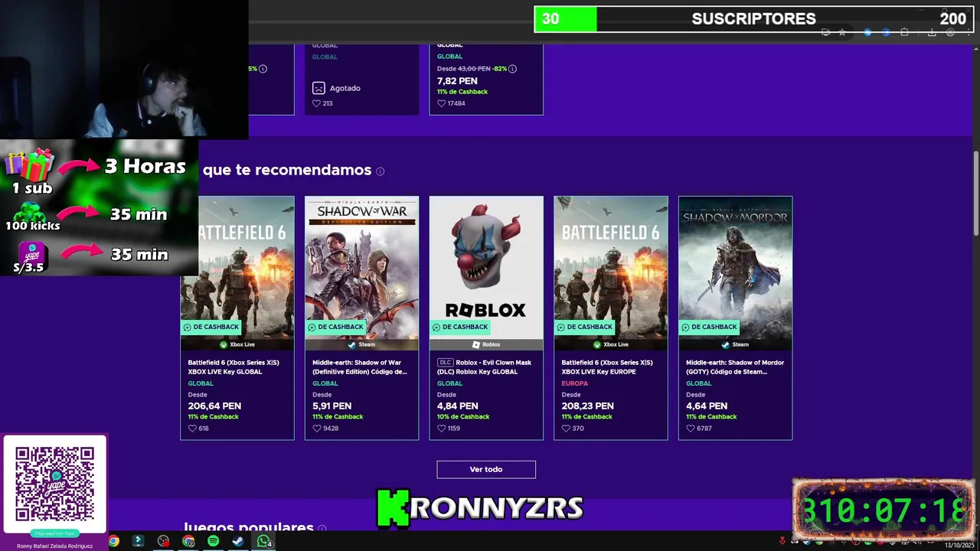
Task: Click the 'Agotado' sold-out label
Action: pos(345,88)
